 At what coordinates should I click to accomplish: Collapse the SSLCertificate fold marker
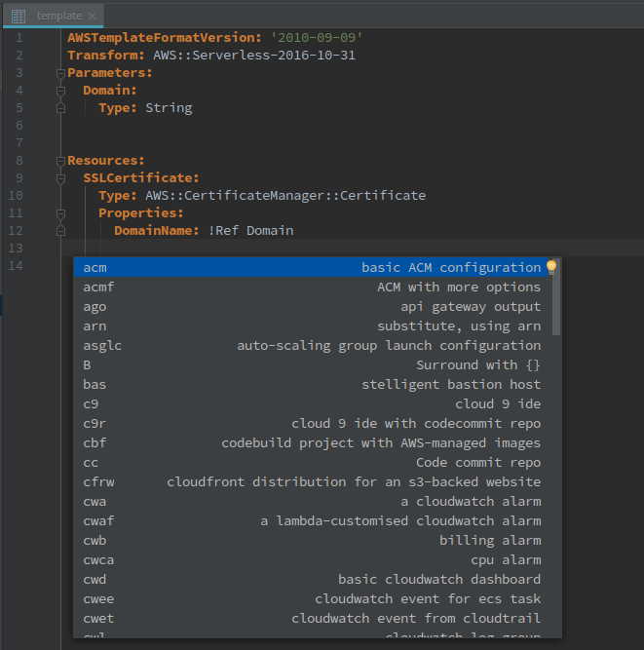[x=60, y=178]
